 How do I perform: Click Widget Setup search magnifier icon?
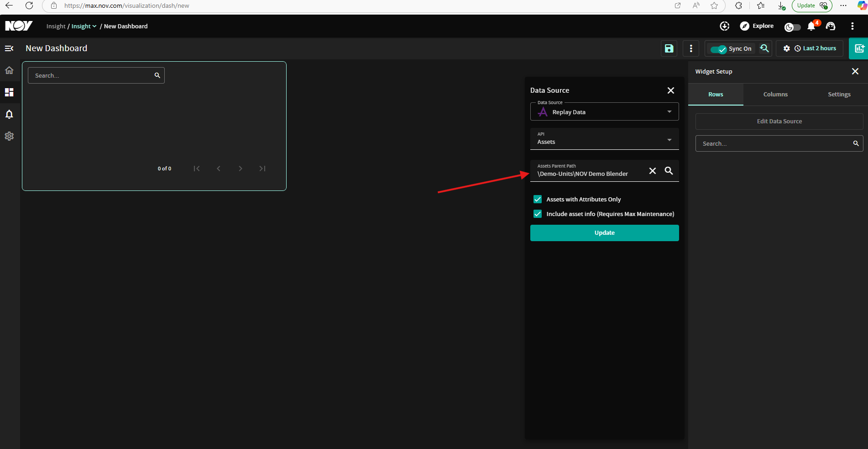pyautogui.click(x=856, y=143)
